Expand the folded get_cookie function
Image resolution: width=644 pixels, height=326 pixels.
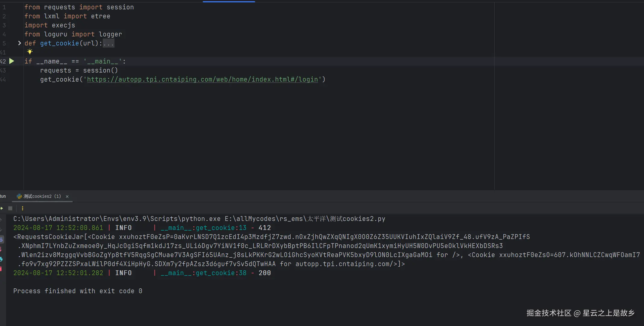coord(20,43)
